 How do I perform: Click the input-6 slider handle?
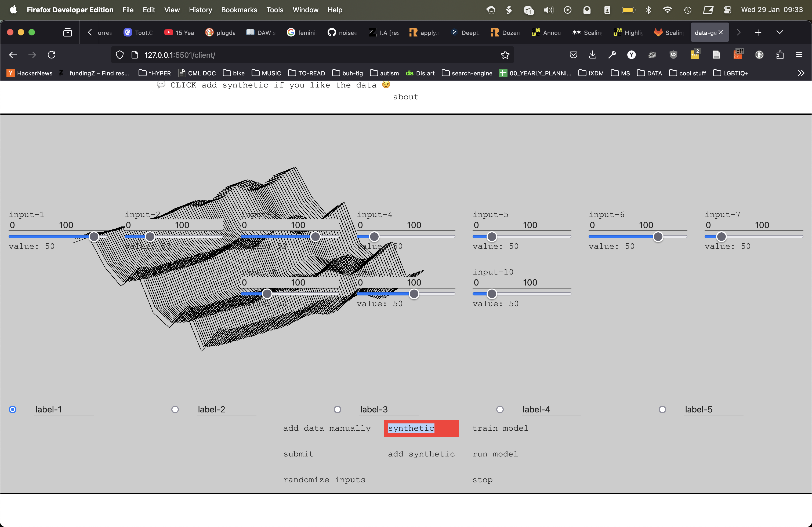click(x=658, y=237)
